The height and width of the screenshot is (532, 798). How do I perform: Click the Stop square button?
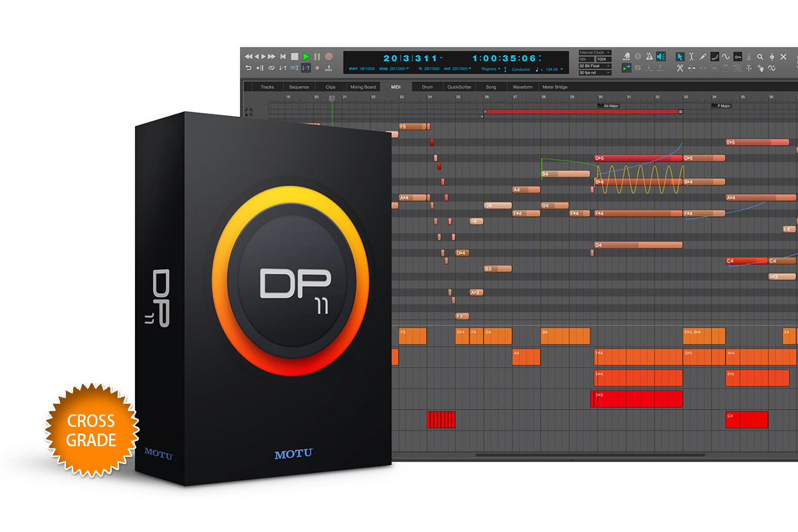tap(295, 57)
